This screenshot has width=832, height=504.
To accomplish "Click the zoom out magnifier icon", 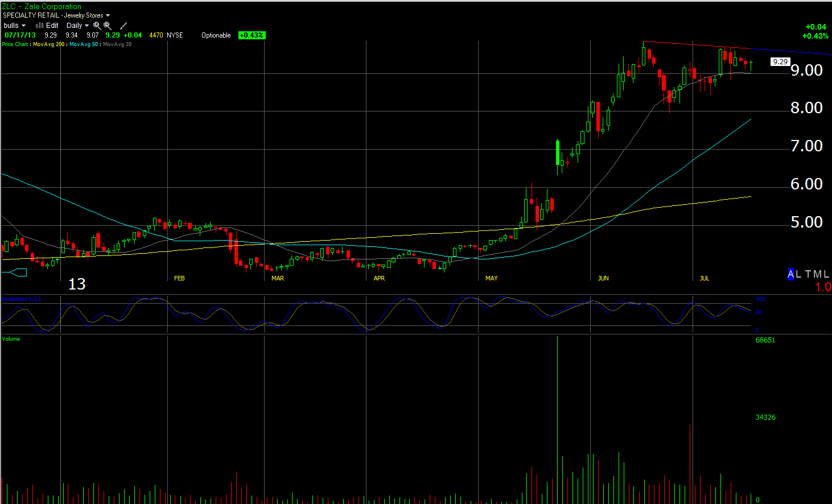I will tap(107, 26).
